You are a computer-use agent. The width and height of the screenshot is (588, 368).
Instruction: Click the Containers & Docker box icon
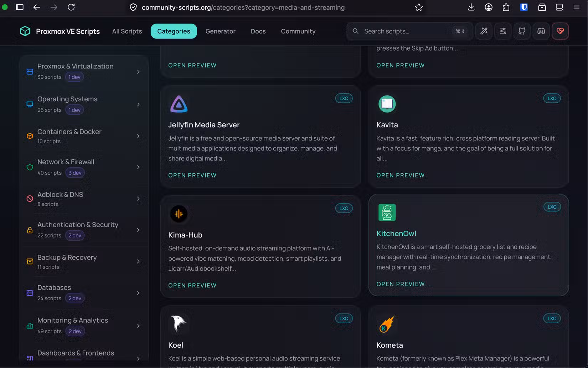(30, 136)
